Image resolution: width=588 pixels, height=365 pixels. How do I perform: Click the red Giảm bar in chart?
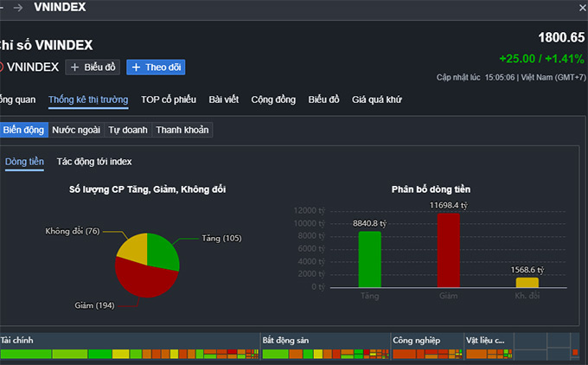pos(448,250)
